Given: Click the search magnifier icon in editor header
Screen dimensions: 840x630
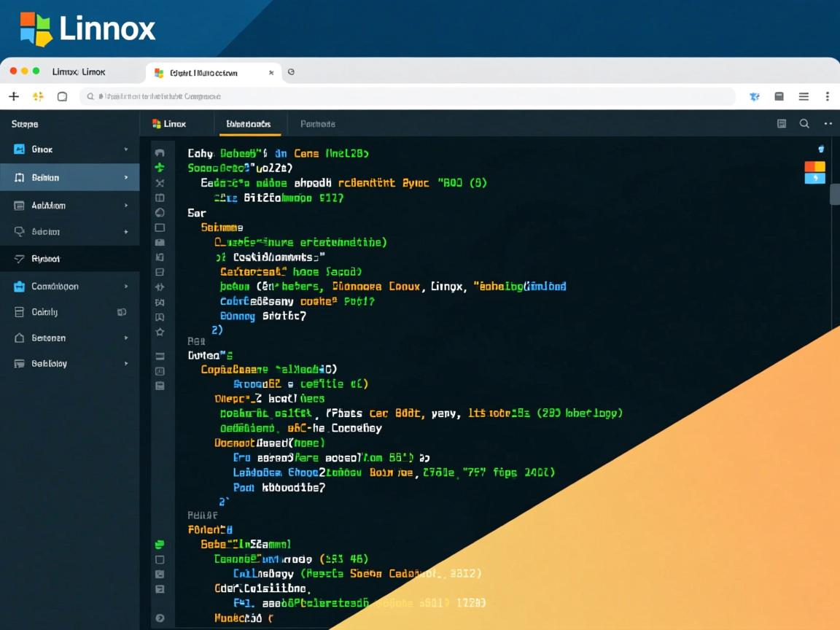Looking at the screenshot, I should pos(804,124).
